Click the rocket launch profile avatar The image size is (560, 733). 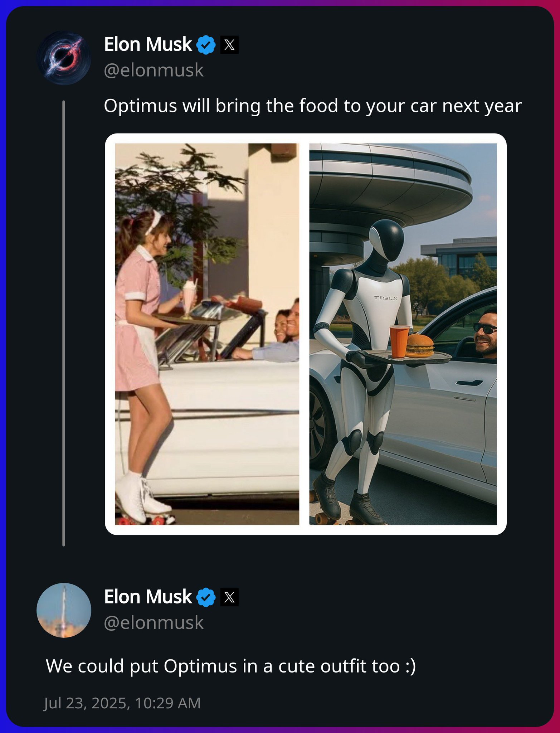pyautogui.click(x=64, y=610)
